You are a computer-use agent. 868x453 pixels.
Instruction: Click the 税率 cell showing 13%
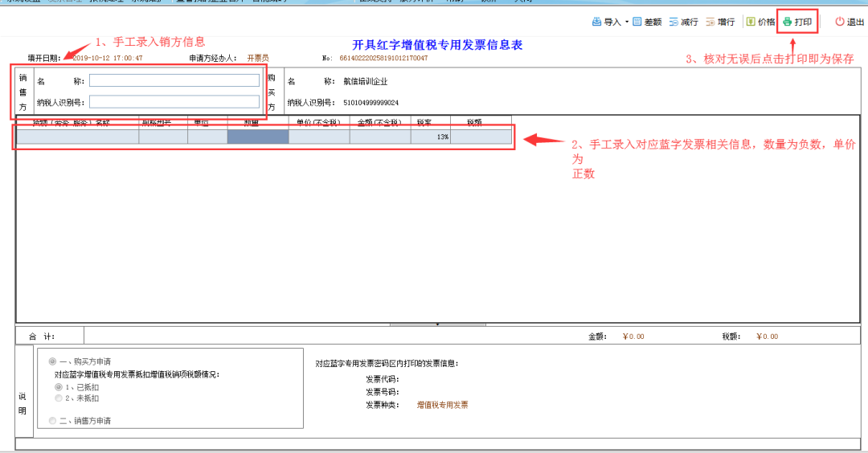(431, 137)
